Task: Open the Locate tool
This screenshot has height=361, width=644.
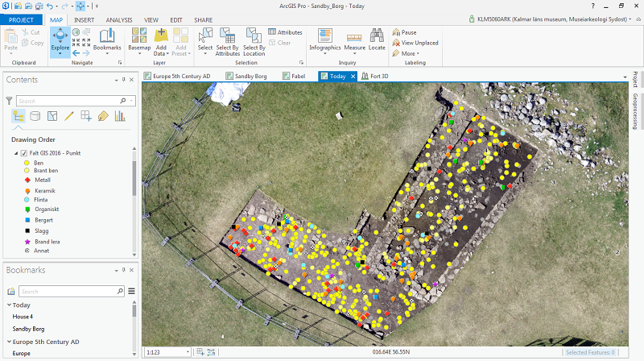Action: coord(377,39)
